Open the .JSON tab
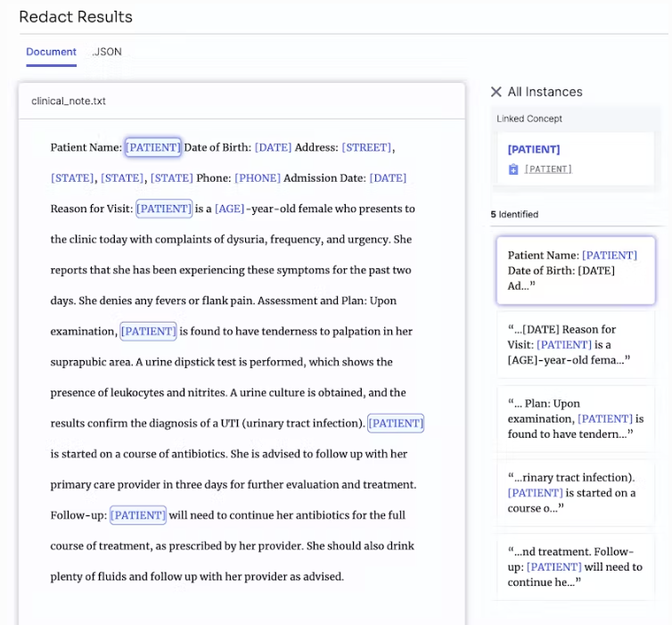Screen dimensions: 672x625 [107, 52]
